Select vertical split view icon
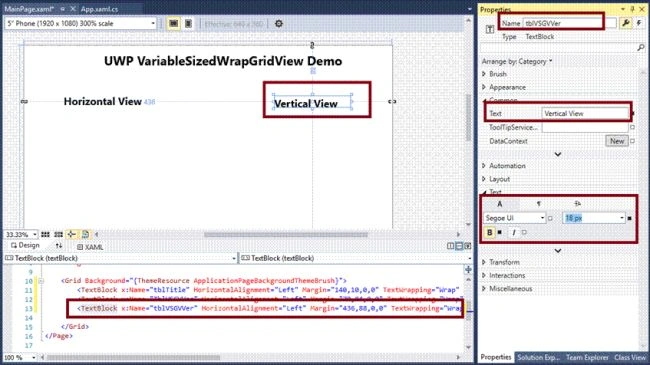Viewport: 650px width, 365px height. click(451, 246)
